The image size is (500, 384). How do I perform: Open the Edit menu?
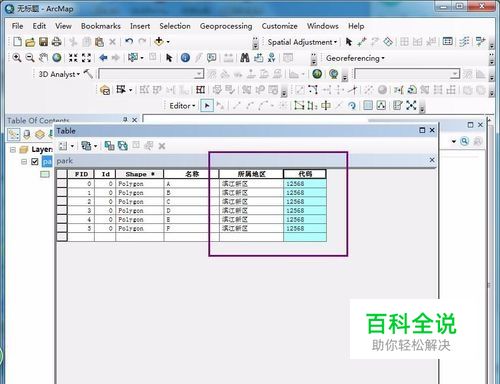pos(39,26)
